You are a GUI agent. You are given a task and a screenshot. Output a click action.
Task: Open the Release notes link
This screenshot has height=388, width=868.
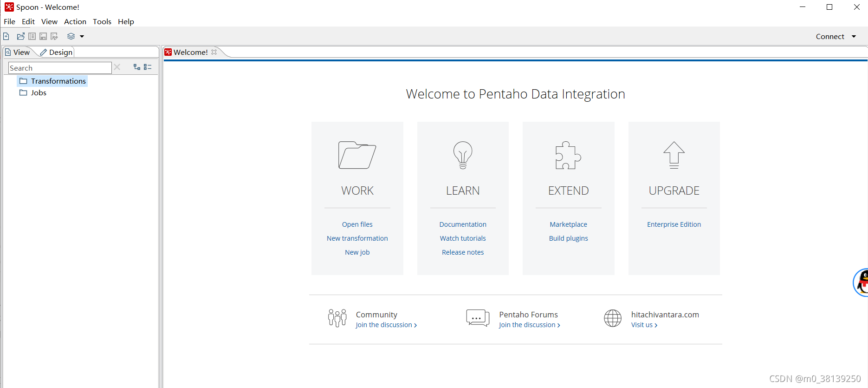pos(463,252)
